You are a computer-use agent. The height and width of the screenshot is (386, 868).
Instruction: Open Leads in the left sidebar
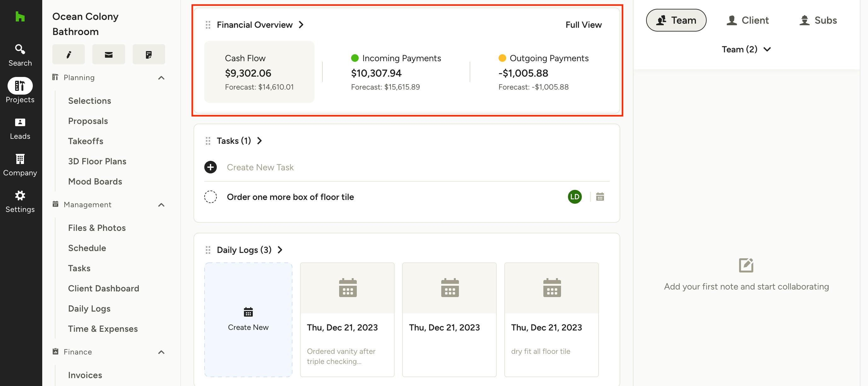(x=20, y=129)
